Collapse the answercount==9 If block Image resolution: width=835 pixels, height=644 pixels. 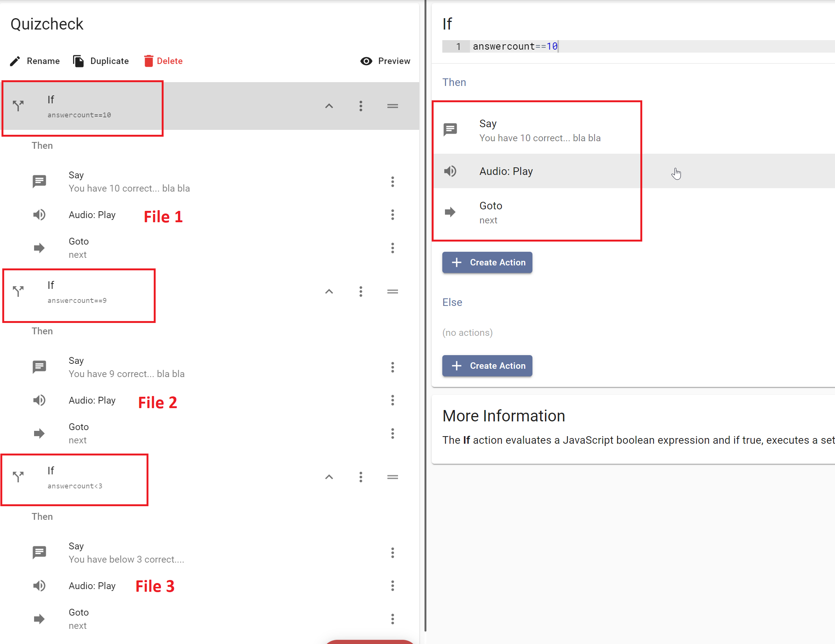329,292
